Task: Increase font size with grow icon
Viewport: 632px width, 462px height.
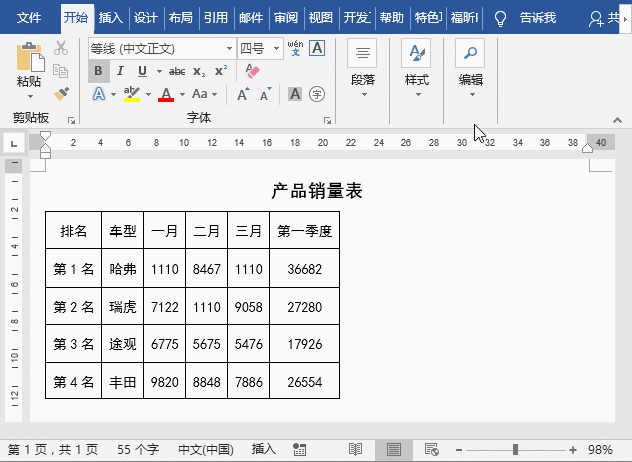Action: coord(243,94)
